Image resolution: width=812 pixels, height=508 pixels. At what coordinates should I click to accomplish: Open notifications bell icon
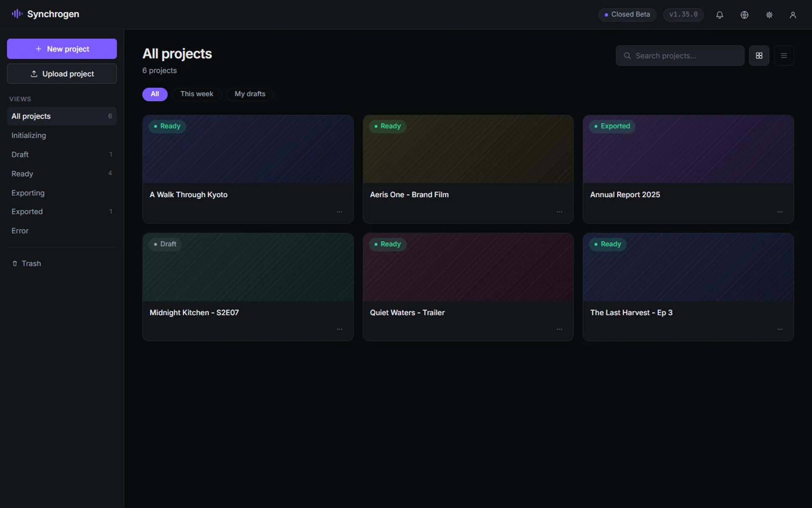pyautogui.click(x=719, y=15)
